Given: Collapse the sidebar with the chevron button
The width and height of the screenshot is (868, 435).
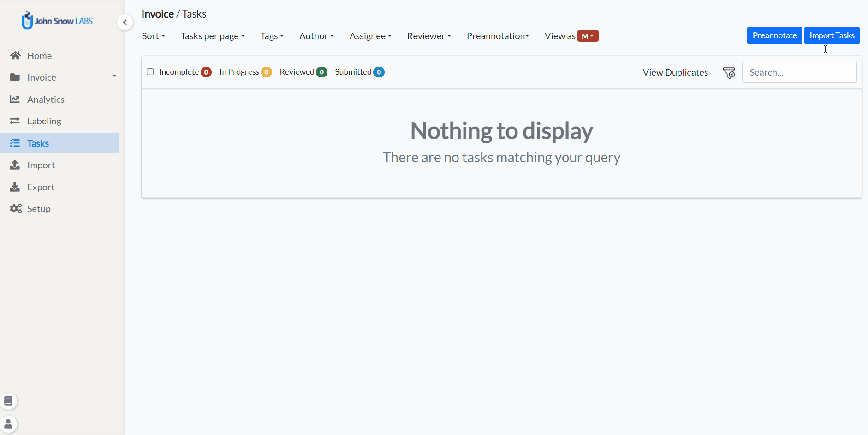Looking at the screenshot, I should [125, 22].
